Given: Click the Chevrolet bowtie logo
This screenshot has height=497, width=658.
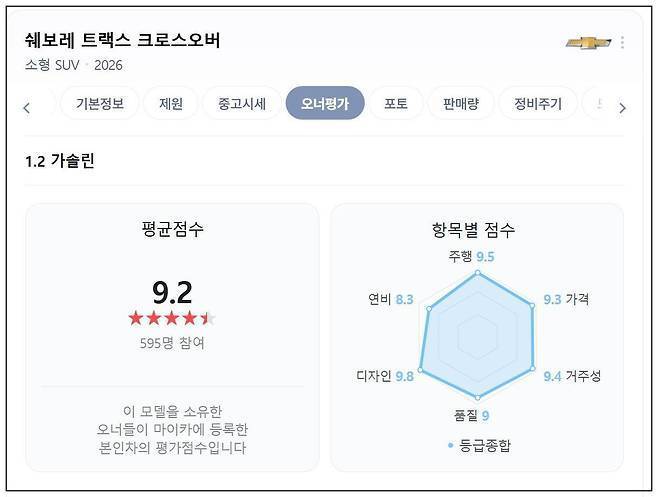Looking at the screenshot, I should pyautogui.click(x=588, y=42).
